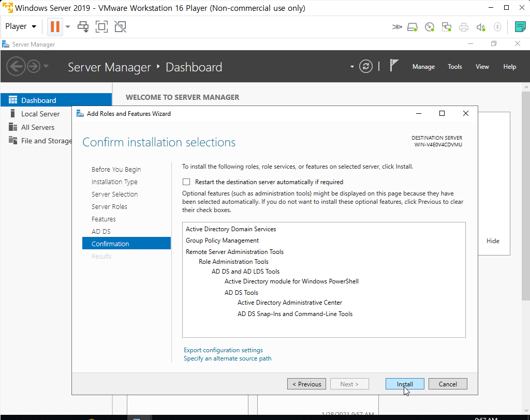Screen dimensions: 530x420
Task: Open the power options arrow next to pause
Action: (x=68, y=27)
